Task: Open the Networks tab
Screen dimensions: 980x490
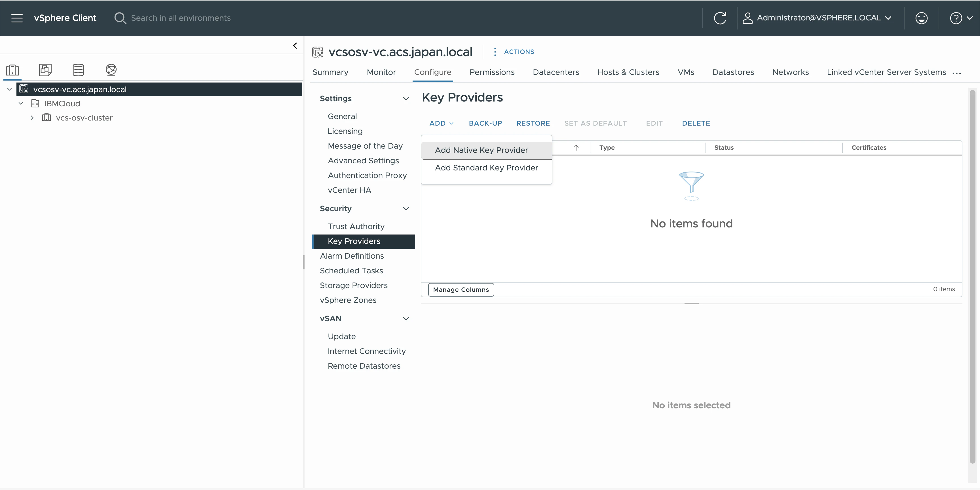Action: click(x=791, y=72)
